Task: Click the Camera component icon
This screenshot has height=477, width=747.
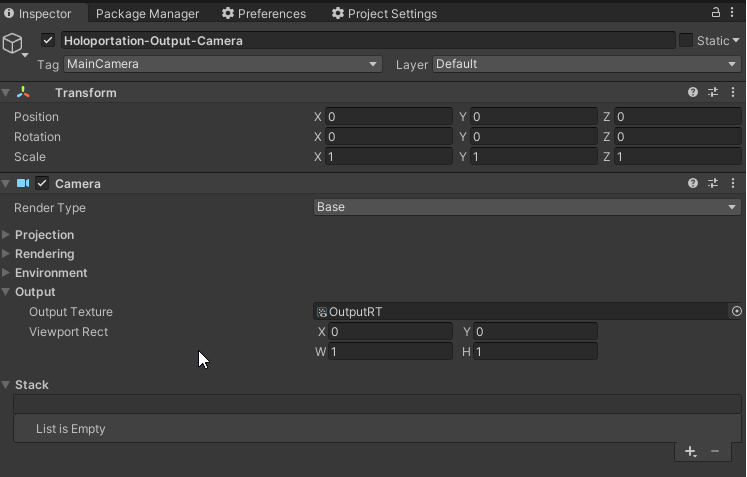Action: pyautogui.click(x=23, y=183)
